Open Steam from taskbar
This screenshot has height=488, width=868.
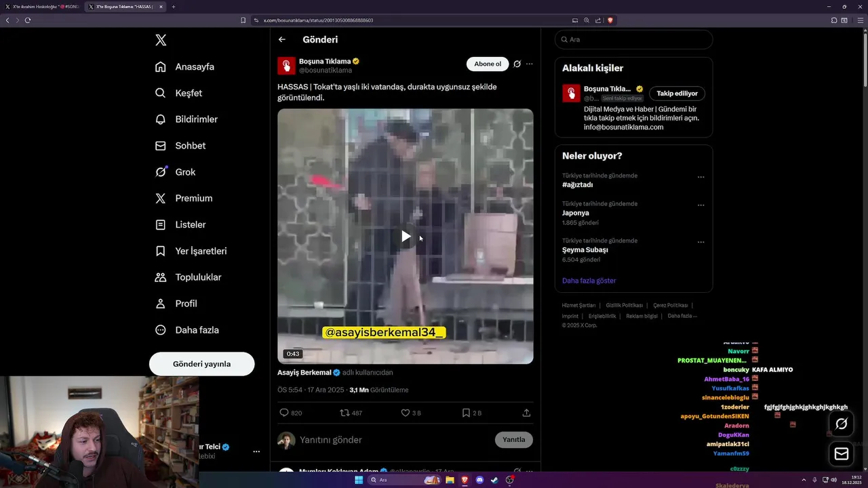(494, 480)
